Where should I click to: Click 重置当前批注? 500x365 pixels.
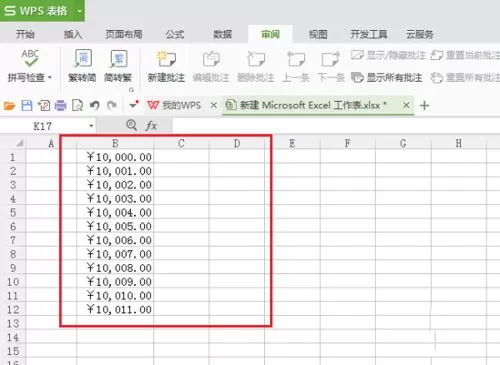pyautogui.click(x=465, y=55)
